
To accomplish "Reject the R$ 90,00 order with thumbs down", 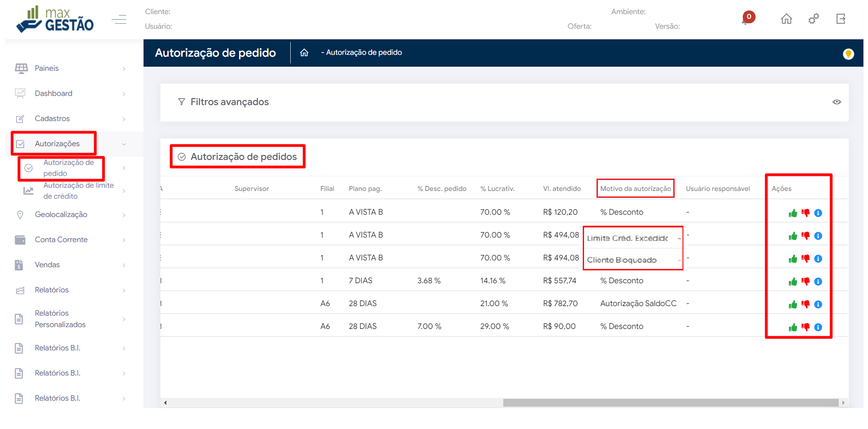I will tap(805, 327).
